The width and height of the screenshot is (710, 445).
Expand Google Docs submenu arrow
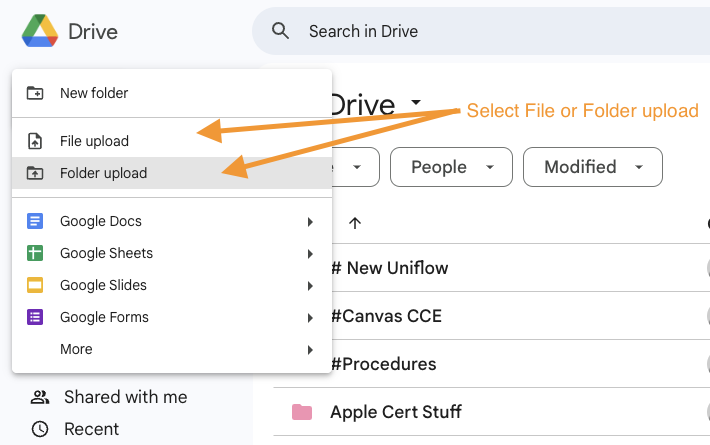pyautogui.click(x=310, y=222)
